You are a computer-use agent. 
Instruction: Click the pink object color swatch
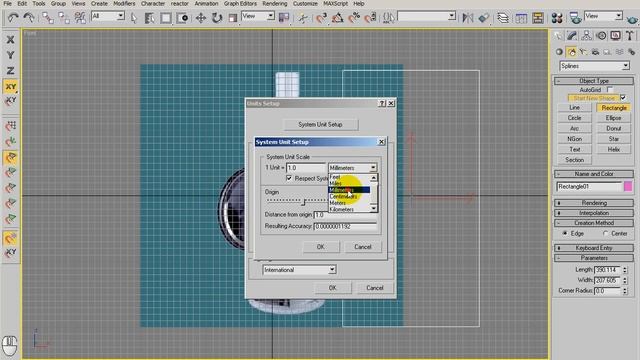coord(628,187)
